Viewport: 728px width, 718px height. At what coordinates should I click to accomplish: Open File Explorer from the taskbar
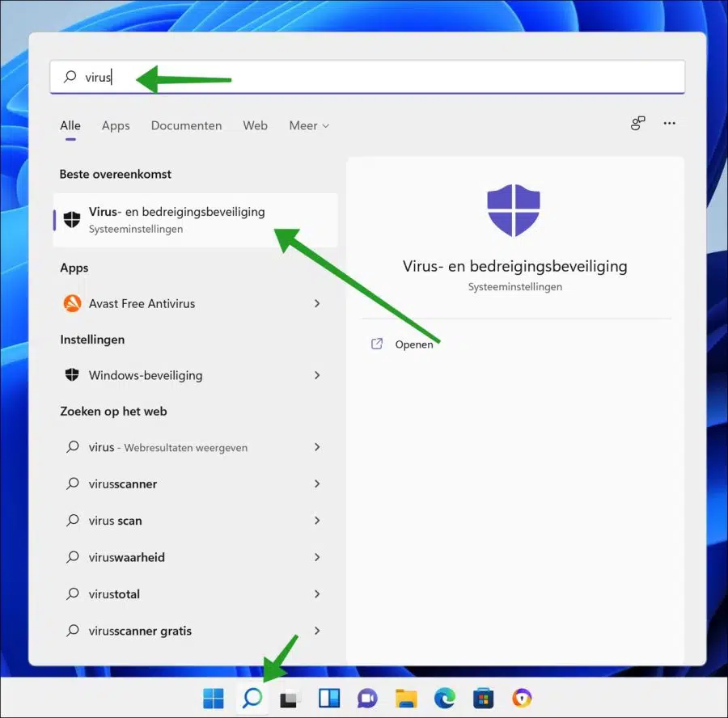click(406, 699)
